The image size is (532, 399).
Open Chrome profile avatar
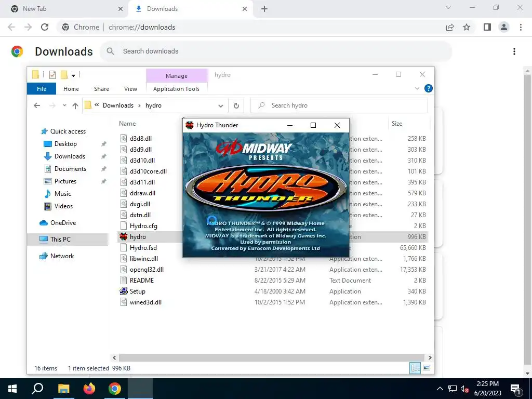(x=504, y=27)
